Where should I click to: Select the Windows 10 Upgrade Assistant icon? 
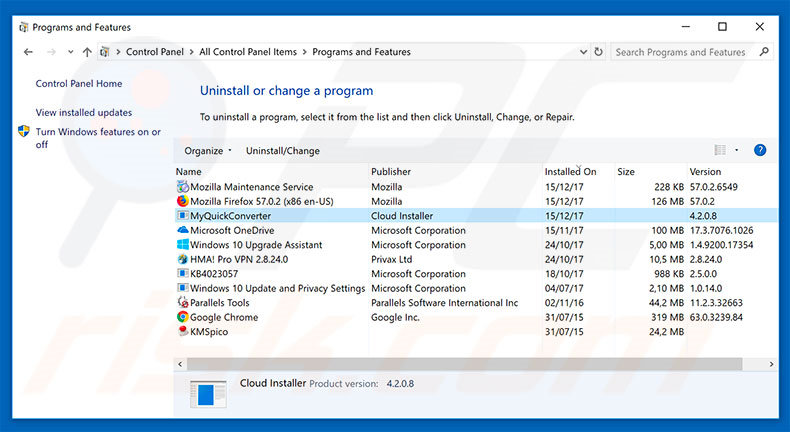[x=182, y=244]
